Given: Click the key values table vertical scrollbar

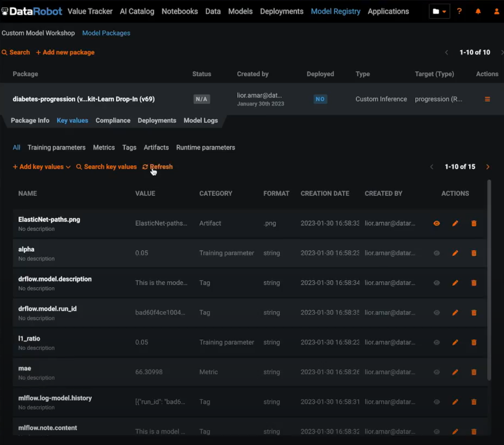Looking at the screenshot, I should tap(489, 280).
